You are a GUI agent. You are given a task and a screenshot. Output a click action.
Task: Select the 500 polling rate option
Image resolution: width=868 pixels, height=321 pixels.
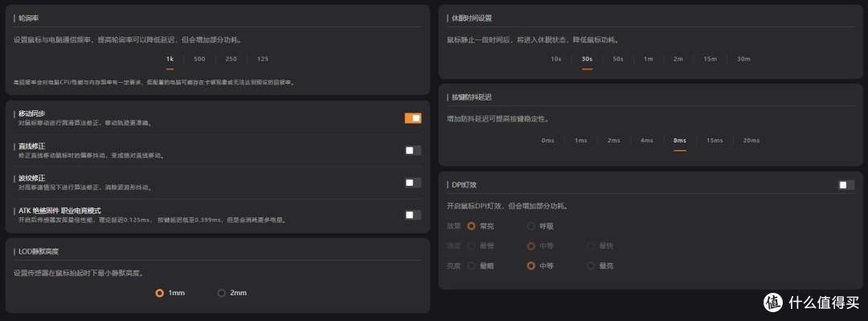200,59
